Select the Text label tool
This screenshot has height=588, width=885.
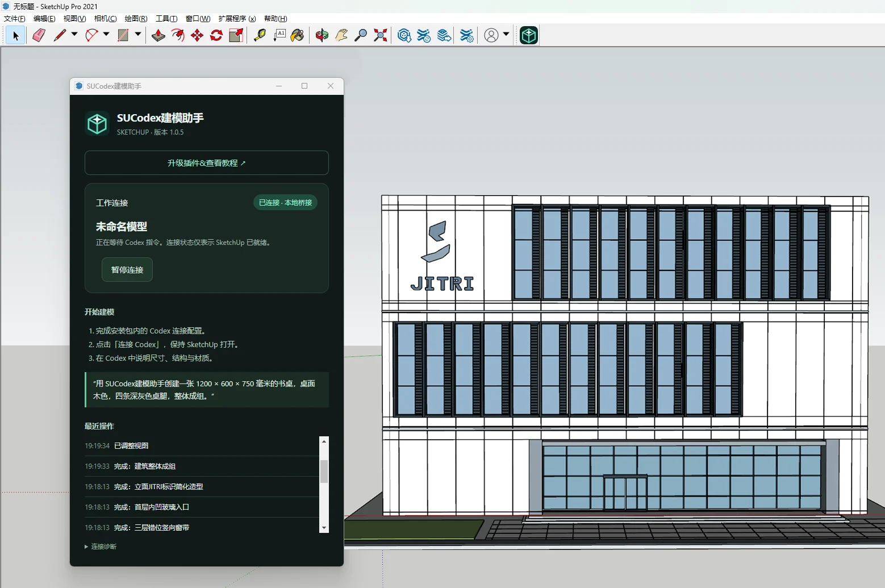(x=279, y=35)
